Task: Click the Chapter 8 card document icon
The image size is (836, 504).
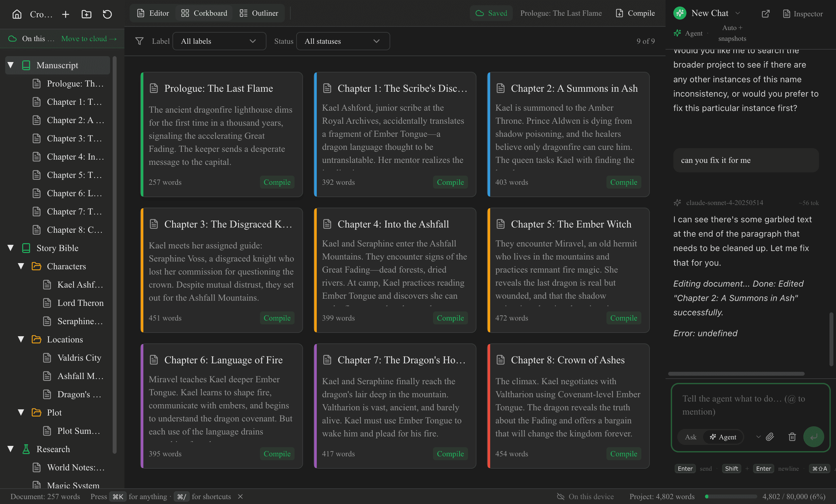Action: pos(500,360)
